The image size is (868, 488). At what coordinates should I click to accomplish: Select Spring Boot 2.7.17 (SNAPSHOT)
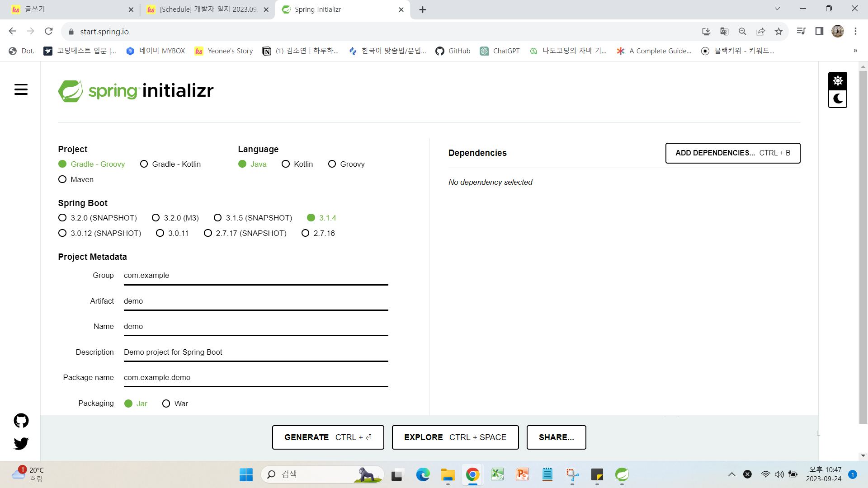click(245, 233)
